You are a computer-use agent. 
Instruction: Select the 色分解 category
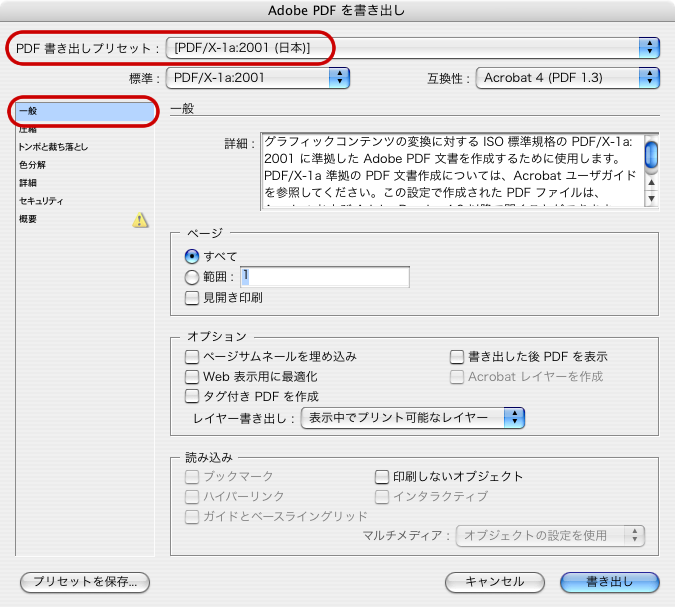coord(85,165)
